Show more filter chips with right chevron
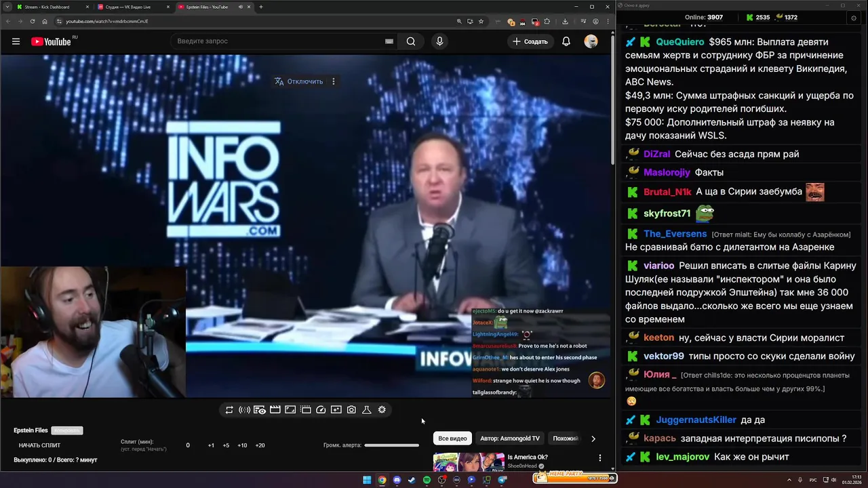The width and height of the screenshot is (868, 488). [x=593, y=439]
